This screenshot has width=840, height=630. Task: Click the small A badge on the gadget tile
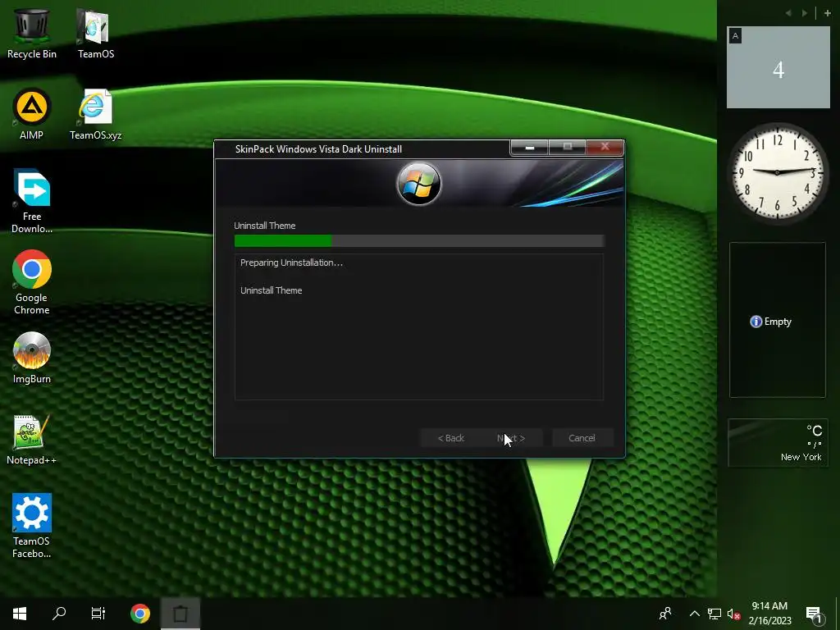(x=735, y=36)
